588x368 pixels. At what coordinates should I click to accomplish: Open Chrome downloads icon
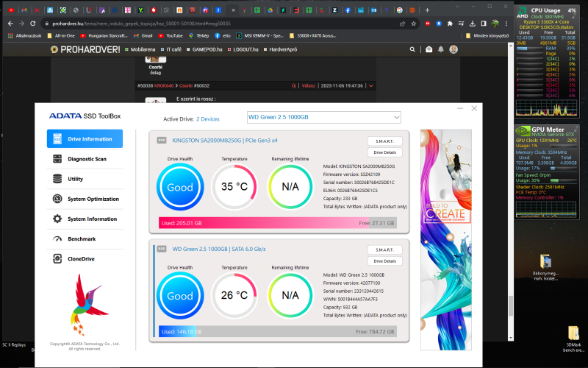(x=473, y=24)
